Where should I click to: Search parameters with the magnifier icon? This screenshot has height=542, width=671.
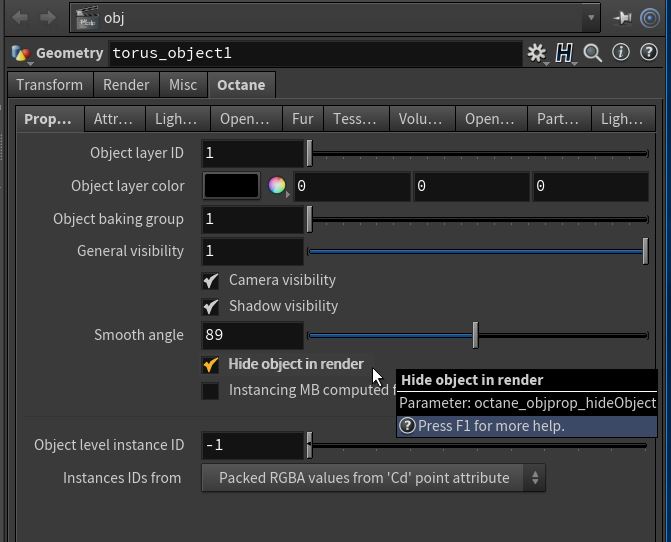coord(592,53)
